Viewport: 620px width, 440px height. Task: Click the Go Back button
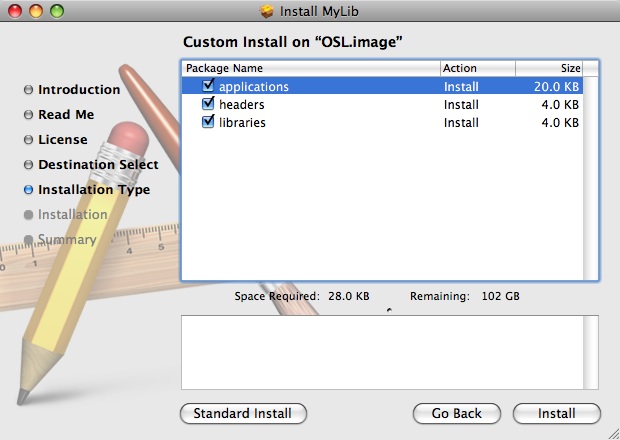click(456, 413)
